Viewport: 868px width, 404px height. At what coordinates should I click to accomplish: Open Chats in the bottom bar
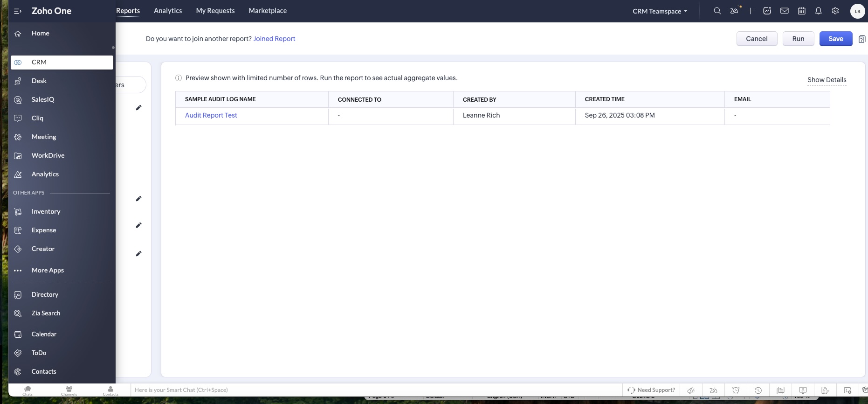(x=28, y=390)
